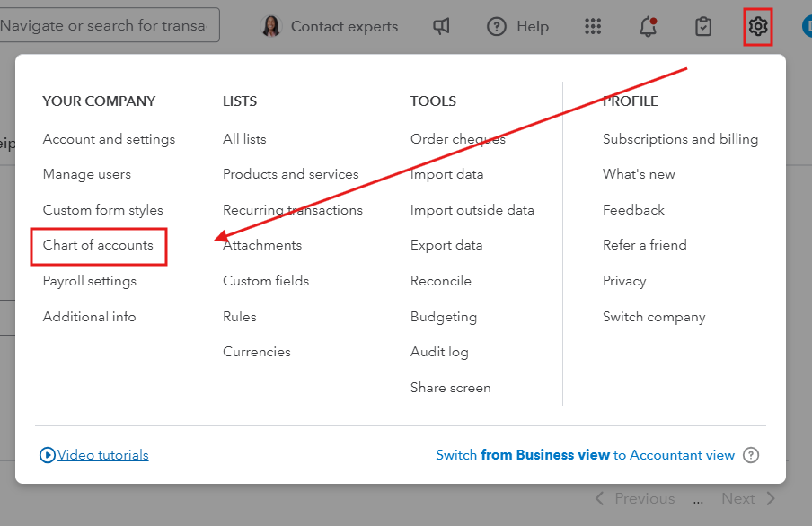Select Account and settings
Viewport: 812px width, 526px height.
click(x=109, y=139)
